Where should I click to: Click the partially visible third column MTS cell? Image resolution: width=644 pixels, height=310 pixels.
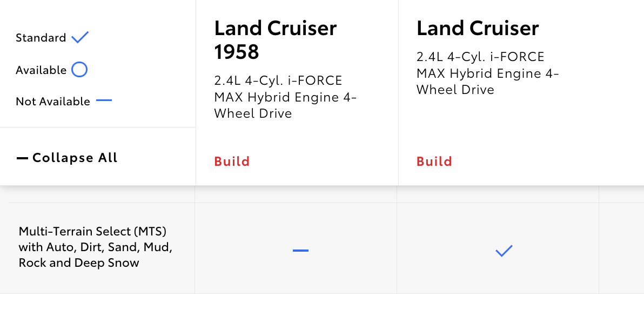(x=621, y=248)
